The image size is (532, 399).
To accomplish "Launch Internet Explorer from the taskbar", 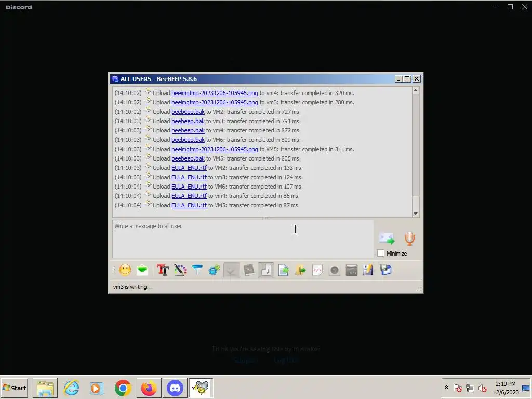I will [x=72, y=388].
